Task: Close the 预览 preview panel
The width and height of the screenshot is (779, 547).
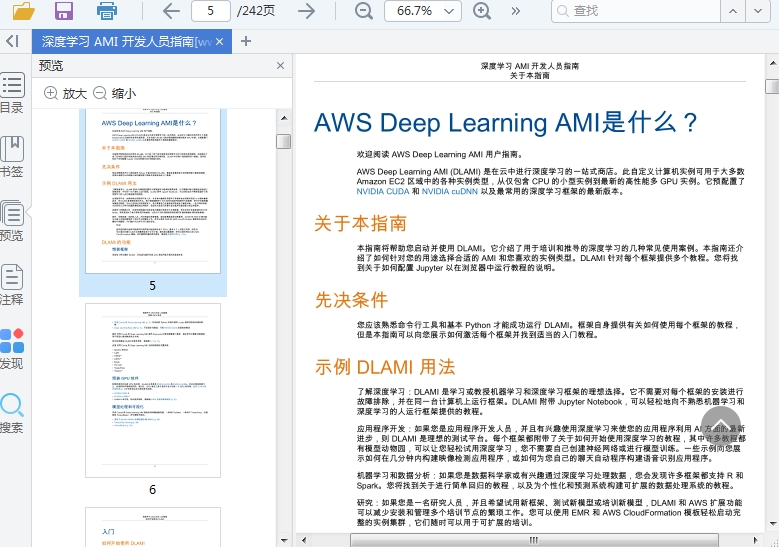Action: point(280,66)
